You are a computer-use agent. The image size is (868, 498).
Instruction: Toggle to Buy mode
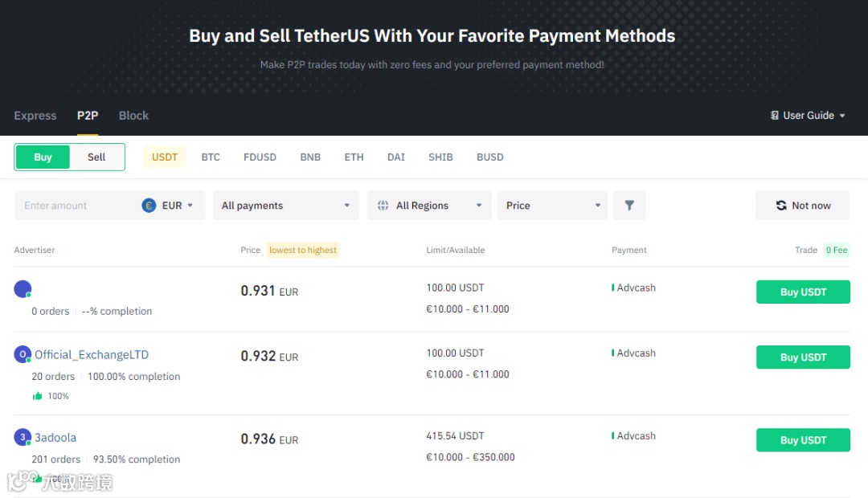tap(43, 157)
